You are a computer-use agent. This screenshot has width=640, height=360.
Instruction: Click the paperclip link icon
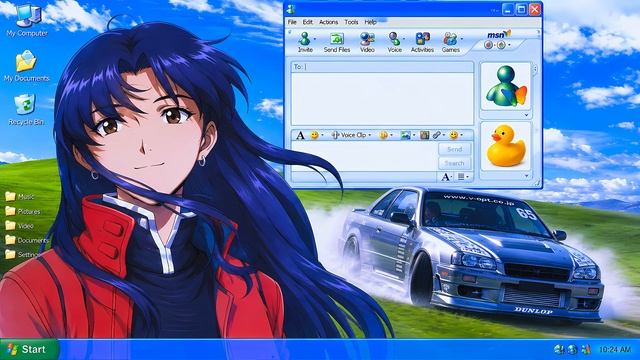click(437, 135)
